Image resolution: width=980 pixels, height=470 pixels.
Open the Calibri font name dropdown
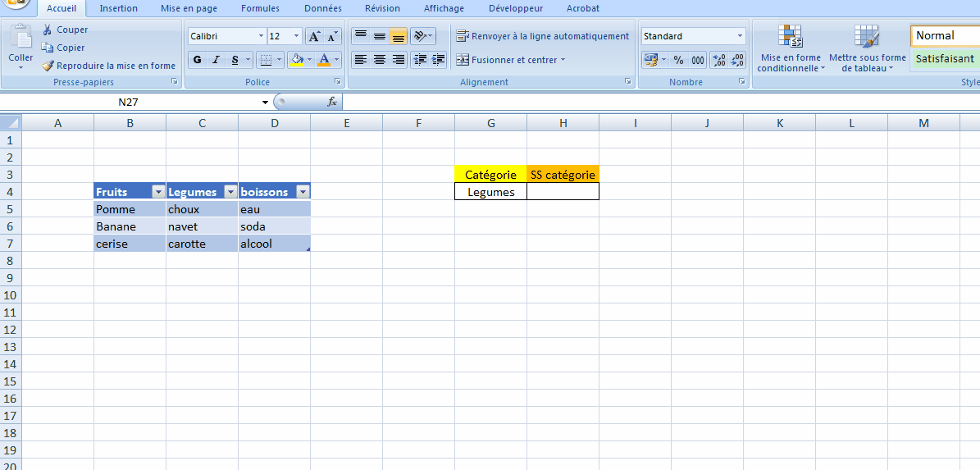261,36
